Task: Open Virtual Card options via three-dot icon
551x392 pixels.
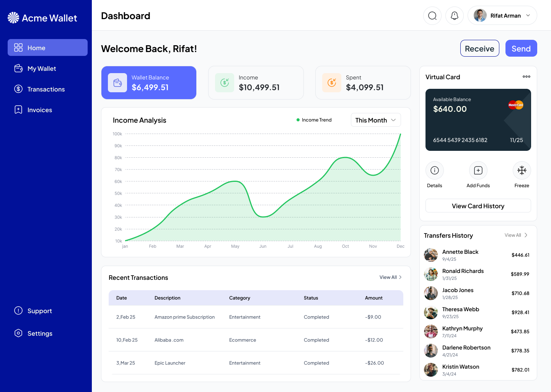Action: (527, 77)
